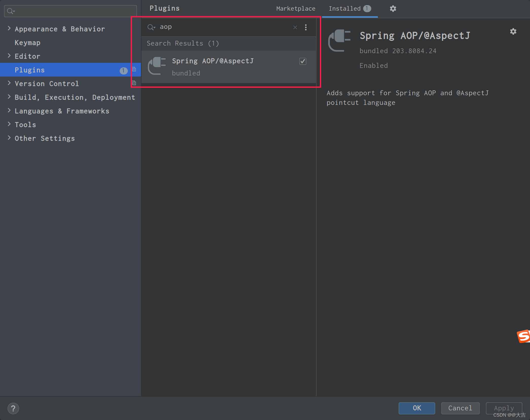Click the Spring AOP/@AspectJ detail title

tap(415, 36)
